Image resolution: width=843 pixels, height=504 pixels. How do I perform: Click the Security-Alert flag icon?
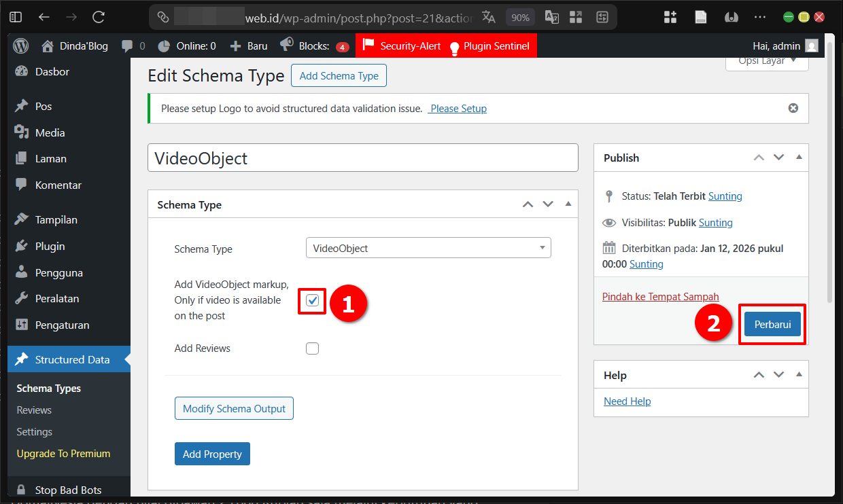pos(368,46)
